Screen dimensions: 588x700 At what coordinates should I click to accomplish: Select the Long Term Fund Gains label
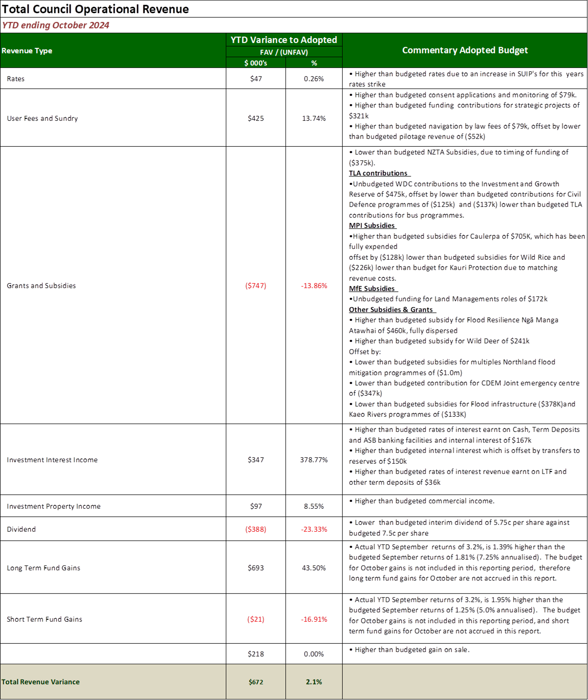tap(44, 568)
